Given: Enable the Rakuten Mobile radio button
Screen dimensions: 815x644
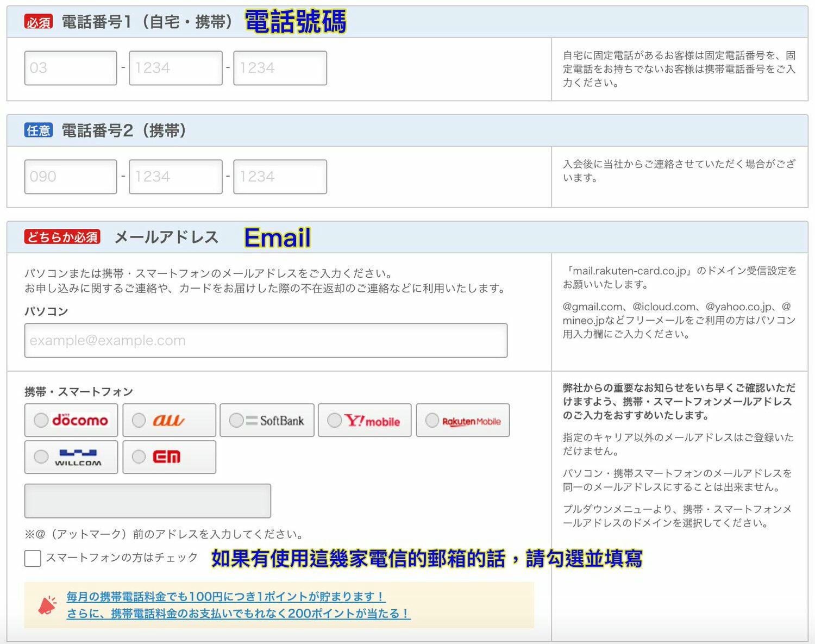Looking at the screenshot, I should 432,420.
